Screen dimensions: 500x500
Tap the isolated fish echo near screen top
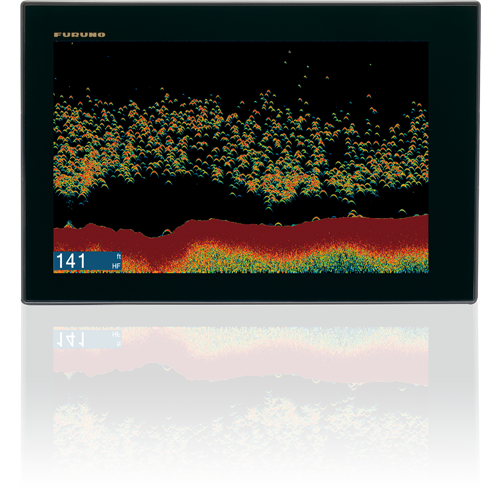pyautogui.click(x=289, y=52)
